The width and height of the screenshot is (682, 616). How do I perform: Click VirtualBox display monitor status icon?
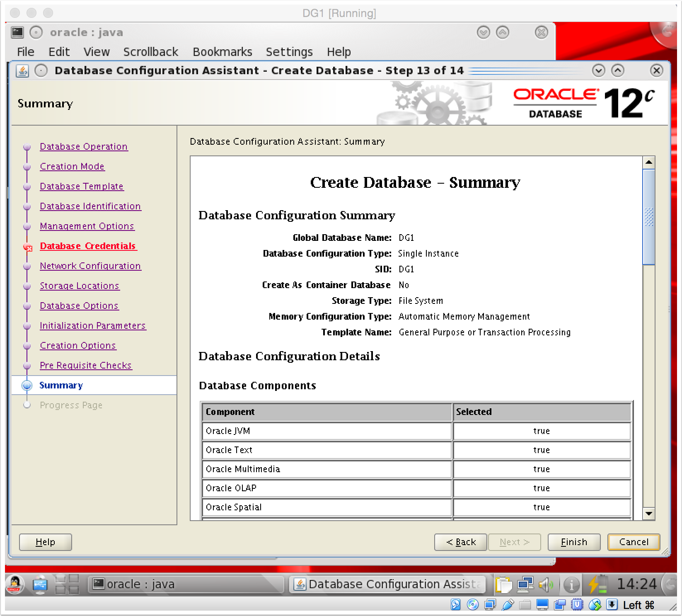pos(542,605)
